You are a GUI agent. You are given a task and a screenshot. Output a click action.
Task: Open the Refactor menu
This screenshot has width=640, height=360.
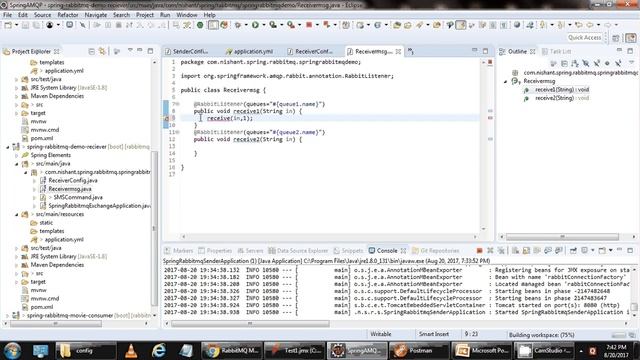pyautogui.click(x=68, y=15)
